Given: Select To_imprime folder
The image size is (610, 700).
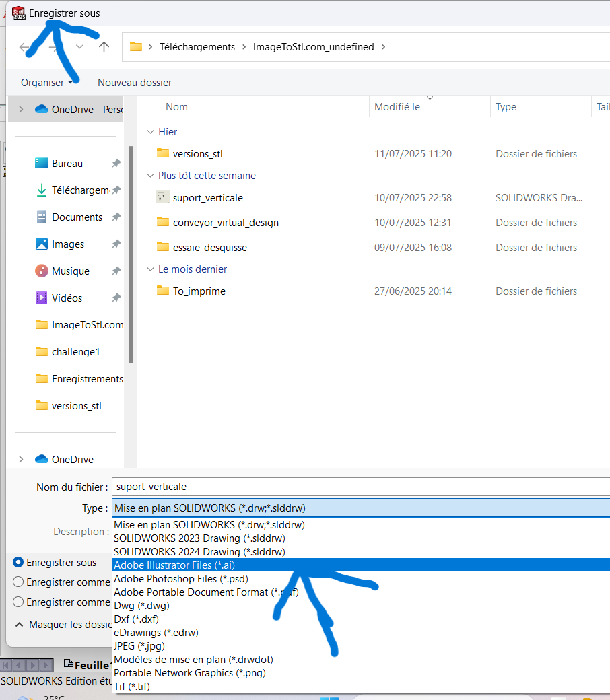Looking at the screenshot, I should 199,291.
